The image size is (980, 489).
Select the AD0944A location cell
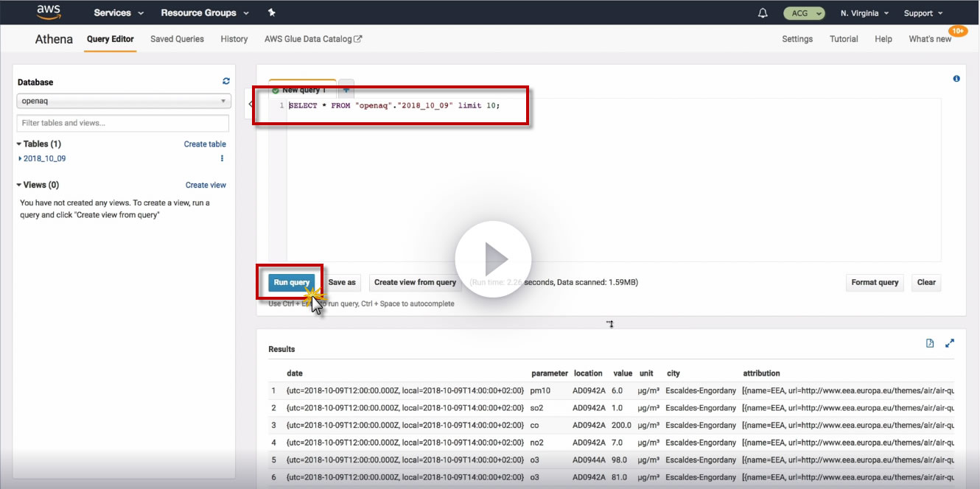pos(589,460)
